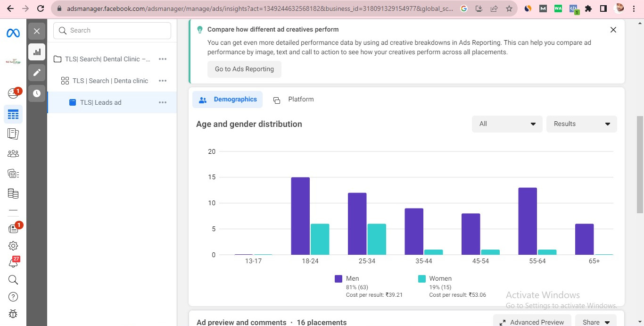Open the charts insights panel icon

pos(37,52)
